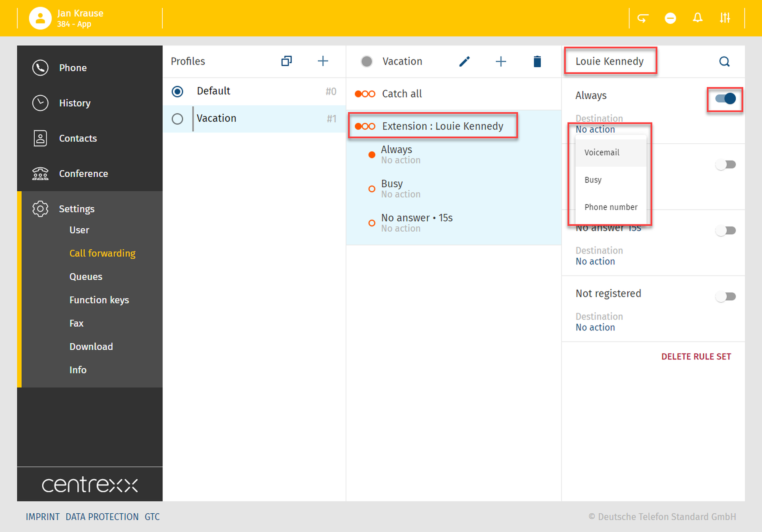Viewport: 762px width, 532px height.
Task: Open notifications bell icon
Action: click(698, 18)
